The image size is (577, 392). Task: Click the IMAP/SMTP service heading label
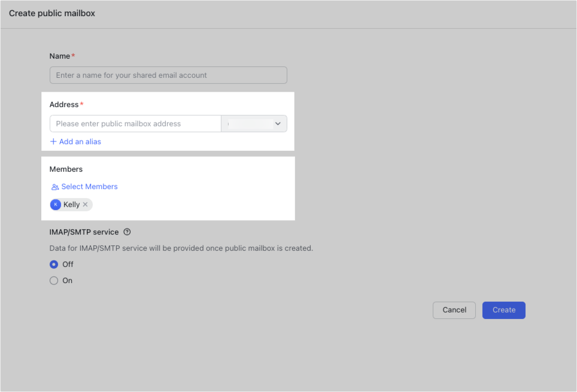coord(84,232)
